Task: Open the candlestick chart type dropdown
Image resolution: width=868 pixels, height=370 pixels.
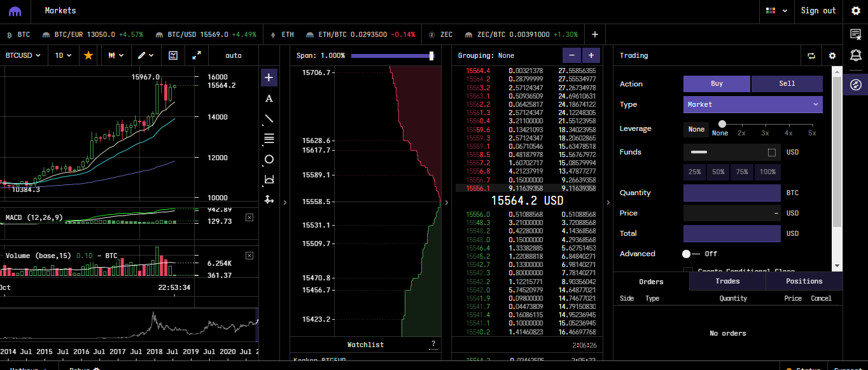Action: click(x=115, y=55)
